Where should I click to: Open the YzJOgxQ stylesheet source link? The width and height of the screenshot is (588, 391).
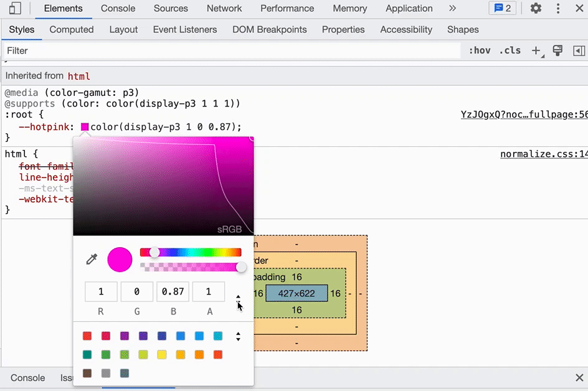click(x=524, y=115)
